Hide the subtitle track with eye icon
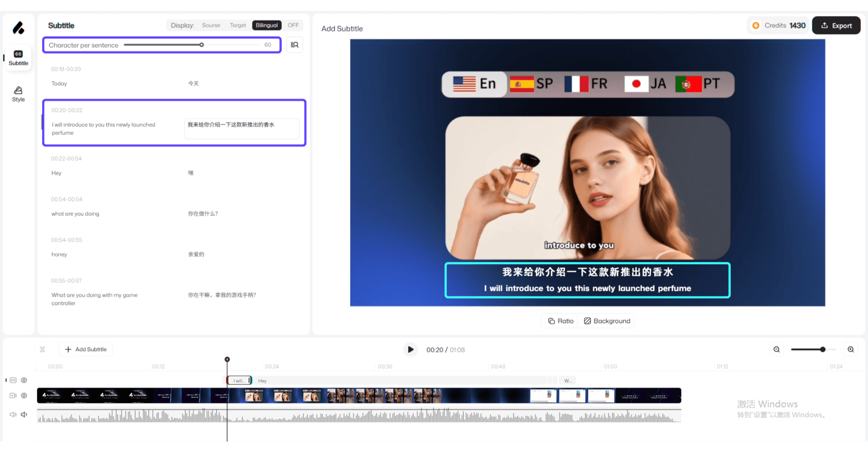The width and height of the screenshot is (868, 450). (x=24, y=380)
